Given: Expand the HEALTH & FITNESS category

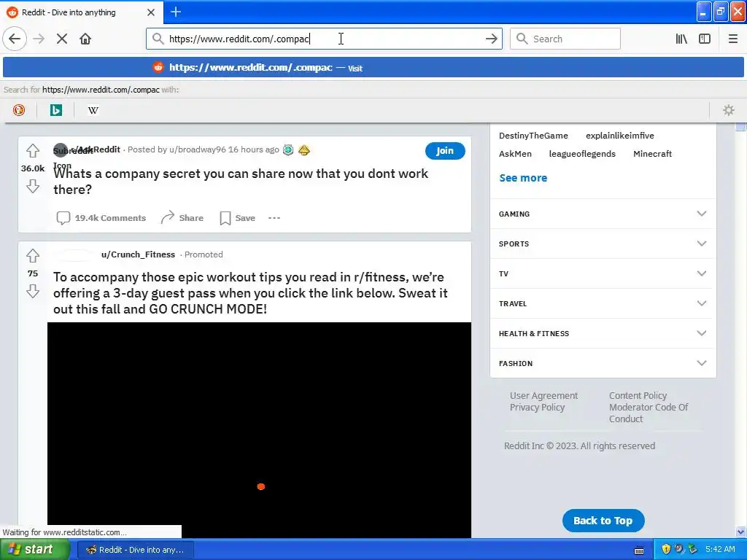Looking at the screenshot, I should click(603, 333).
